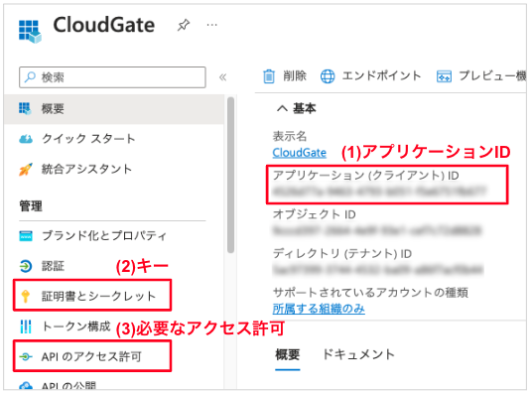The height and width of the screenshot is (393, 532).
Task: Collapse the 基本 section chevron
Action: [282, 108]
